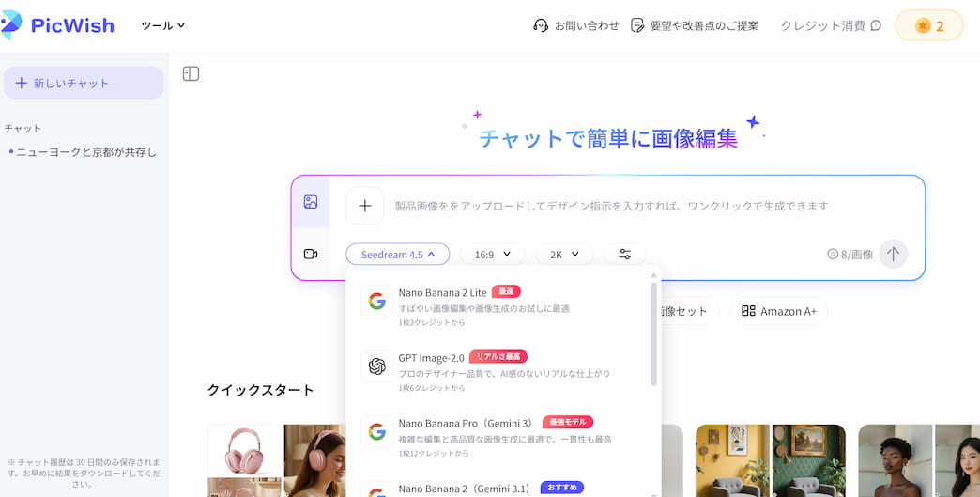This screenshot has height=497, width=980.
Task: Open the portrait models thumbnail
Action: coord(919,460)
